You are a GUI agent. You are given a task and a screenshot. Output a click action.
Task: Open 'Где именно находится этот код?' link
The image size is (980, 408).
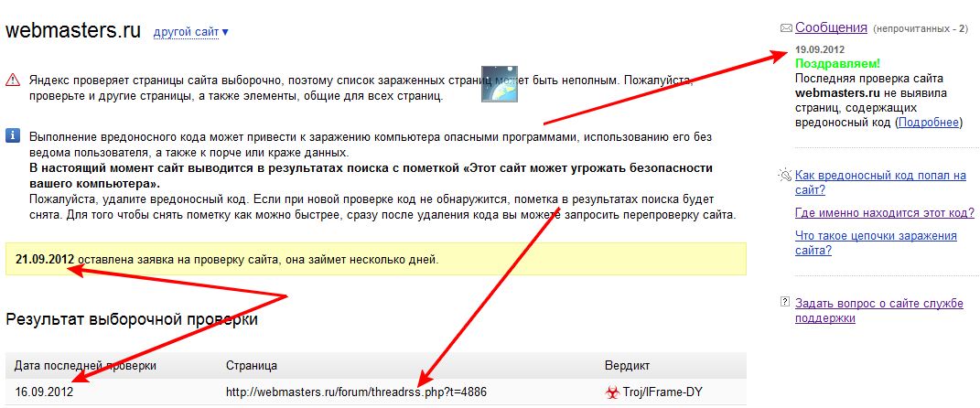[884, 213]
